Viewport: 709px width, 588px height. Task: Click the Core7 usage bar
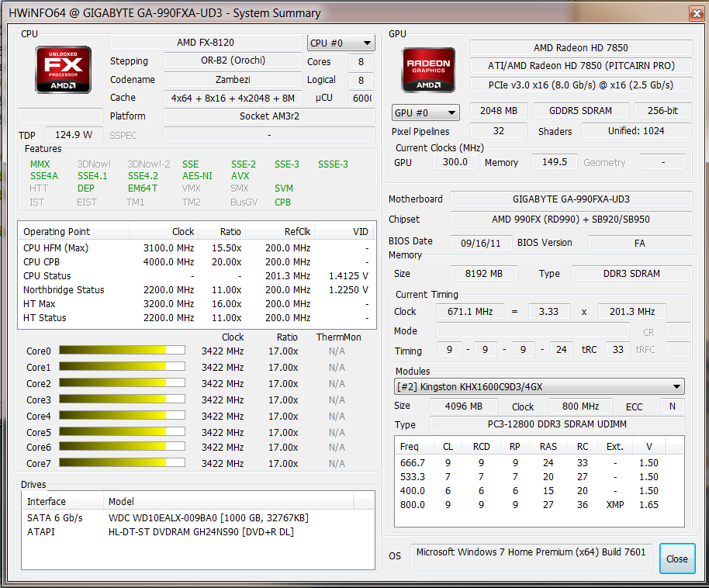[x=122, y=462]
